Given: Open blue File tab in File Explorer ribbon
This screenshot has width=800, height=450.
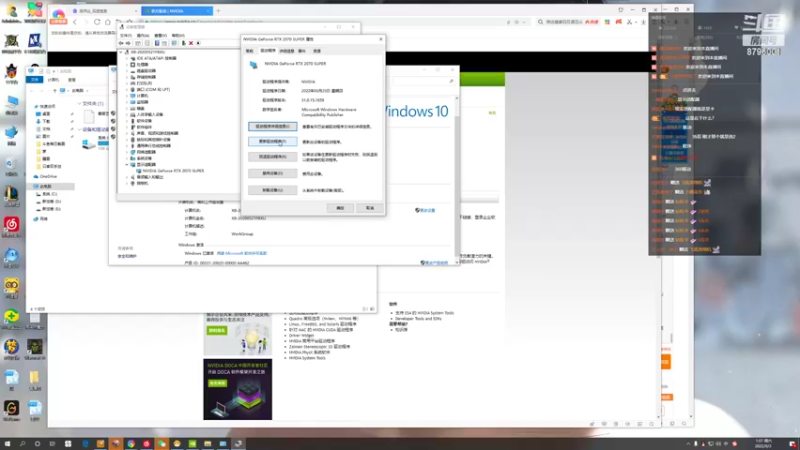Looking at the screenshot, I should click(35, 80).
